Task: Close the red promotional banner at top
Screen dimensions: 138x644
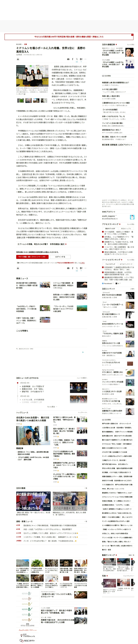Action: (132, 35)
